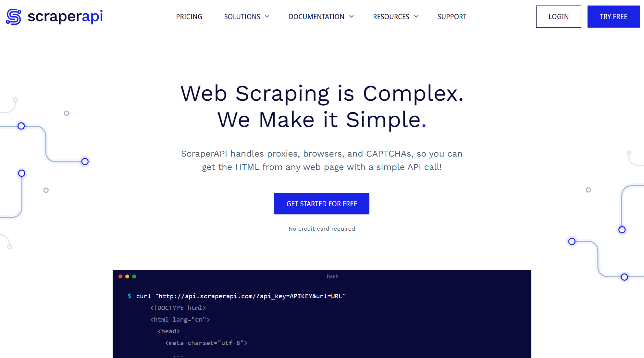The image size is (644, 358).
Task: Click the SUPPORT menu item
Action: [x=452, y=16]
